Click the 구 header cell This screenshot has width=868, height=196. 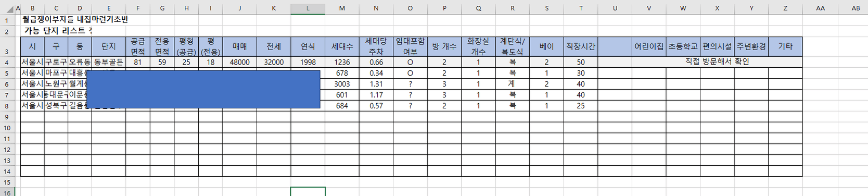click(x=56, y=46)
